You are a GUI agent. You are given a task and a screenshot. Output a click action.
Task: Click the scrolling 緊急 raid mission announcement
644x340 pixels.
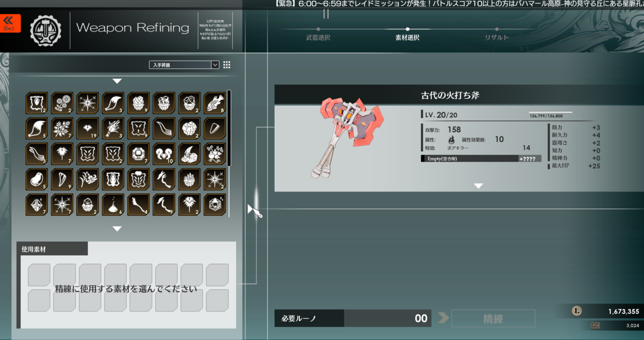click(x=459, y=4)
